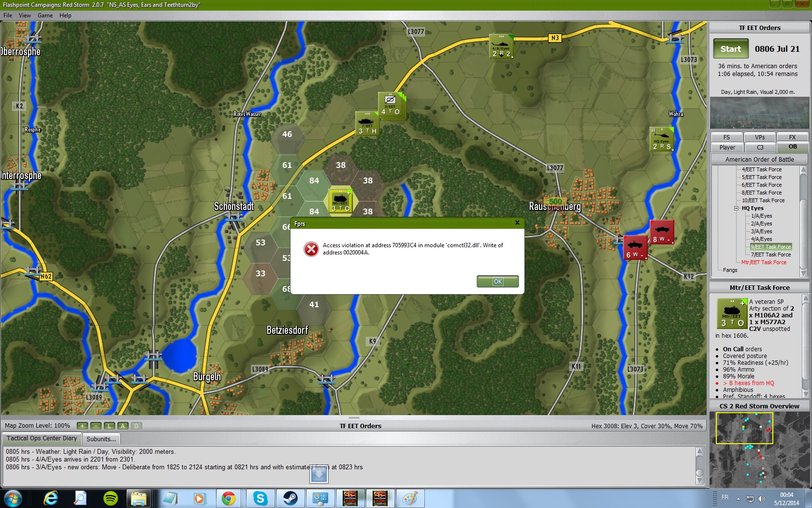Open Google Chrome from taskbar

(x=229, y=498)
